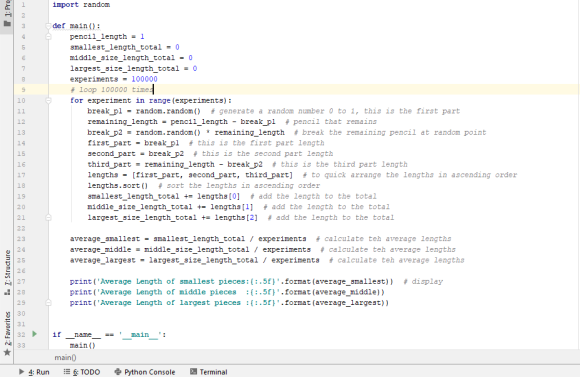Click 'smallest_length_total += lengths[0]'
The width and height of the screenshot is (580, 377).
pyautogui.click(x=163, y=196)
